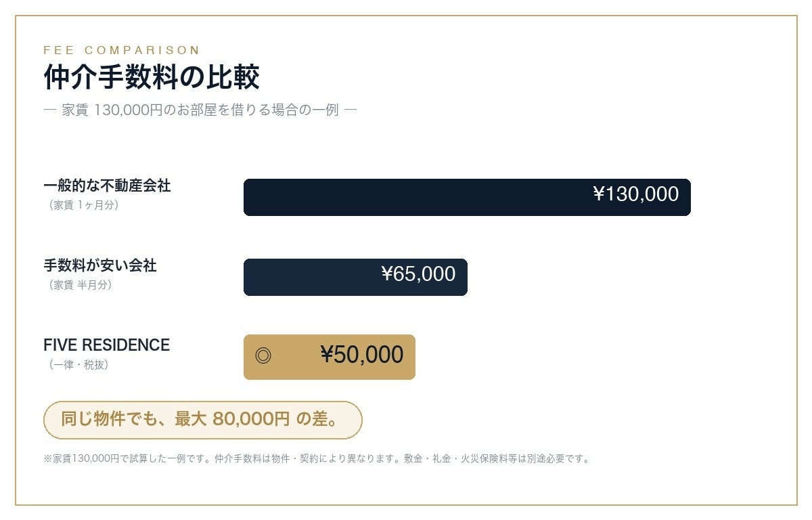Click the 家賃 130,000円 example subtitle
The image size is (812, 520).
pos(200,110)
